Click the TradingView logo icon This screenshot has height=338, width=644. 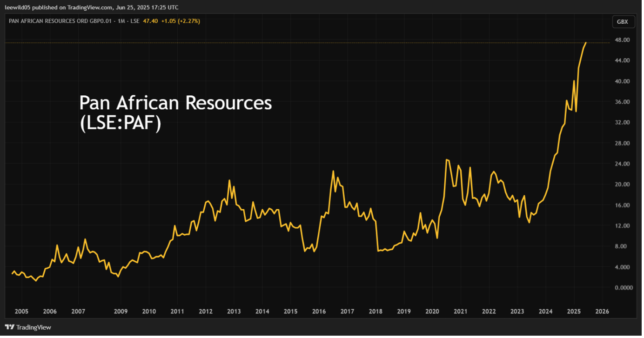pyautogui.click(x=9, y=327)
